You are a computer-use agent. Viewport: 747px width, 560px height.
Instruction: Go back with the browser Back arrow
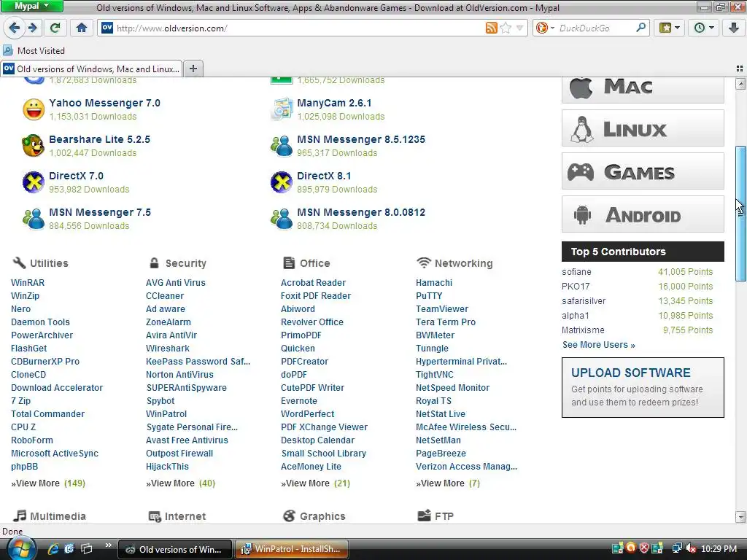click(15, 28)
